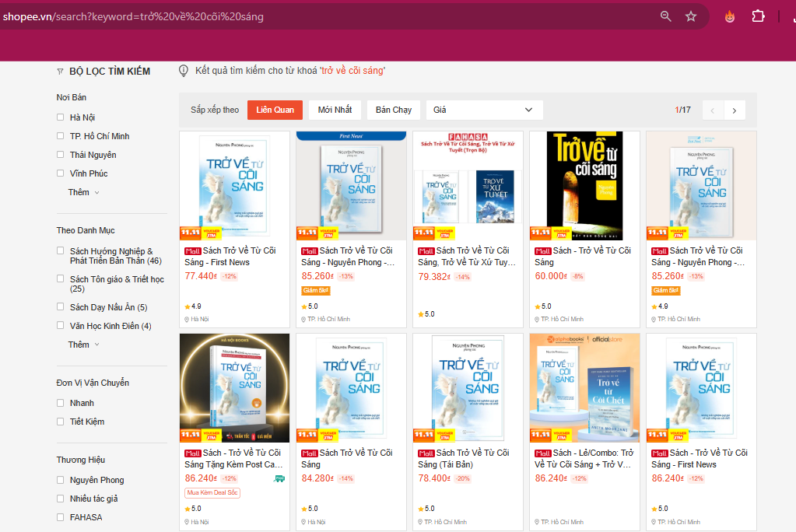The height and width of the screenshot is (532, 796).
Task: Tick the Hà Nội location checkbox
Action: click(61, 117)
